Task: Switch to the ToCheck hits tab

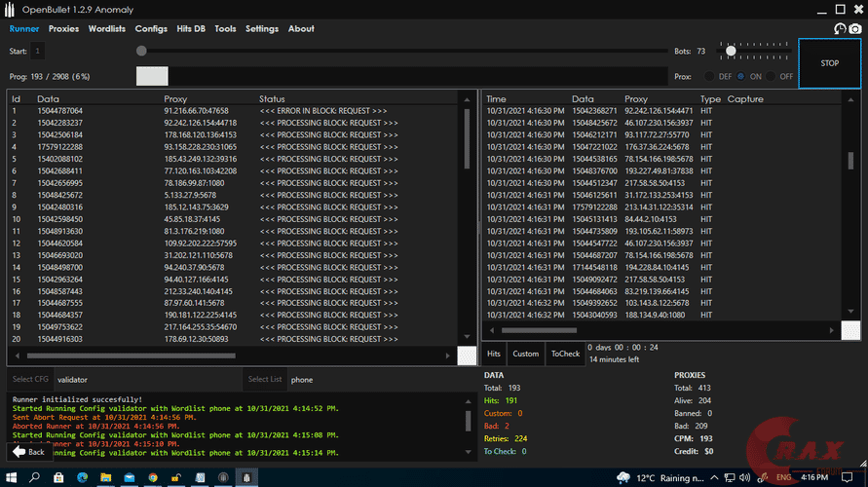Action: 564,354
